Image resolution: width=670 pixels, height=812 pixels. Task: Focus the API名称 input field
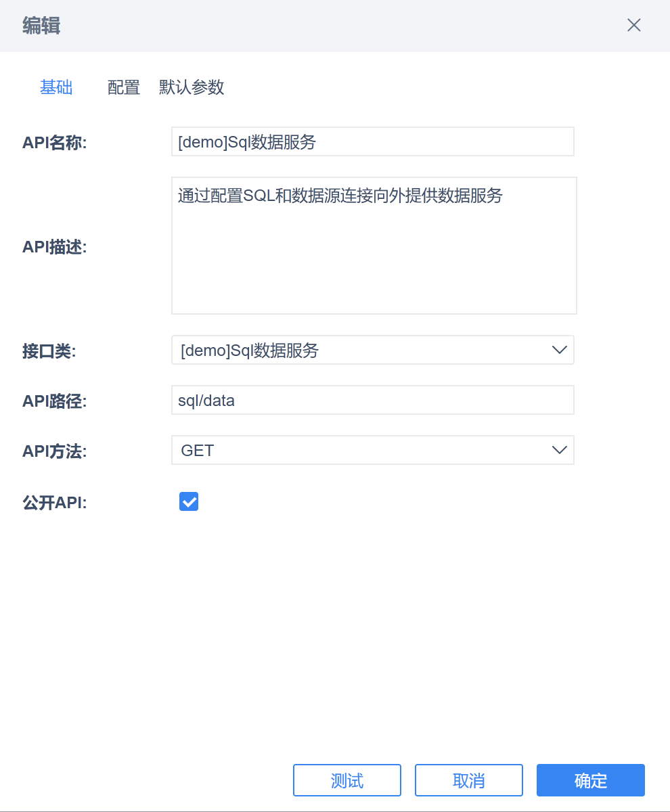tap(373, 141)
